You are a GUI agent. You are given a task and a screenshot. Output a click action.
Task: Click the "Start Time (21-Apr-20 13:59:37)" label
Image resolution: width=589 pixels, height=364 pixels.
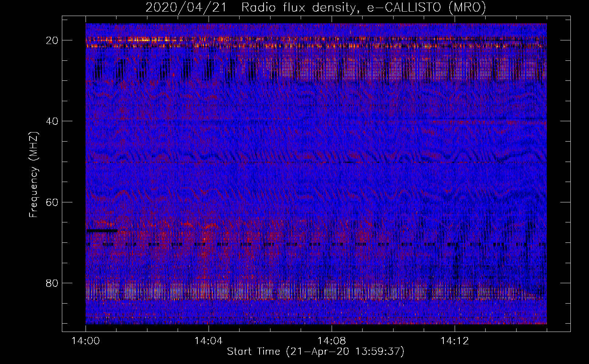click(x=316, y=352)
